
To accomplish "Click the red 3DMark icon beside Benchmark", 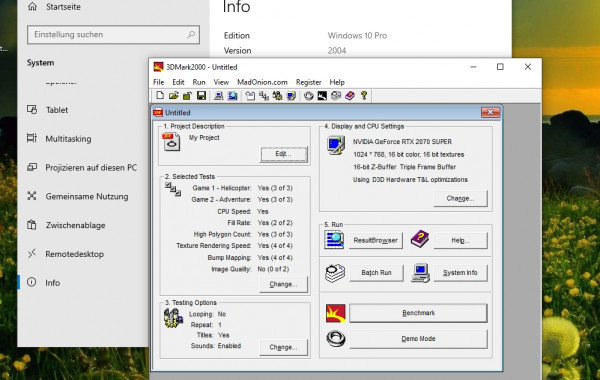I will 336,313.
